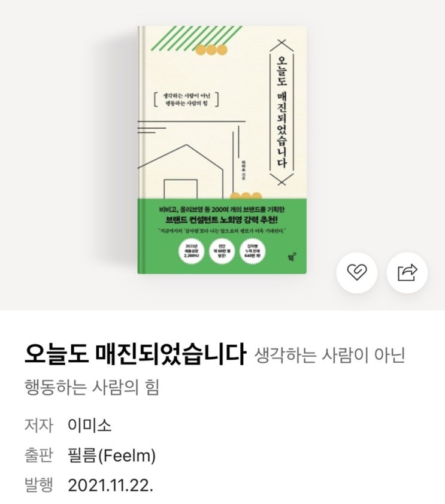Click the 저자 field label
Image resolution: width=445 pixels, height=504 pixels.
pyautogui.click(x=38, y=425)
